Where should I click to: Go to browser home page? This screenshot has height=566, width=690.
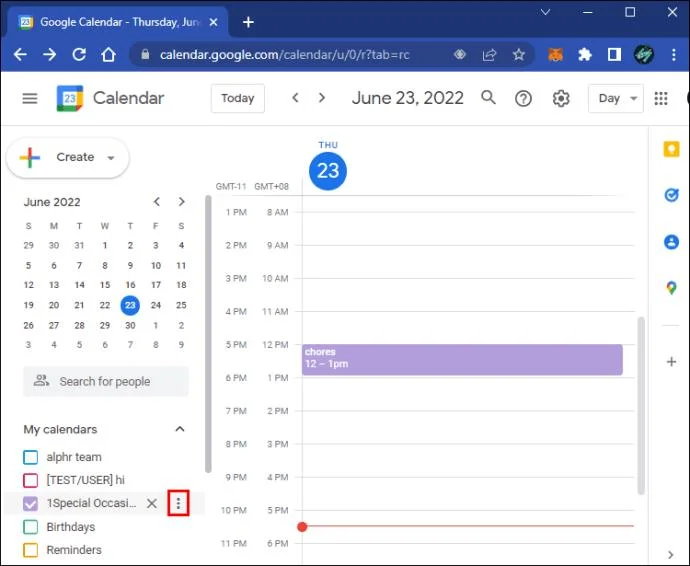point(108,55)
